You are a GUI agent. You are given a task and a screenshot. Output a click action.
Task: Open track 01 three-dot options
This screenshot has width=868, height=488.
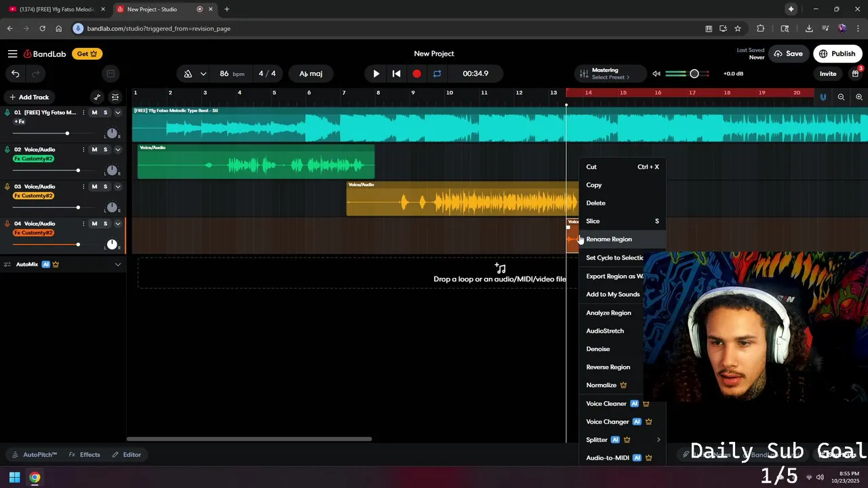(x=83, y=113)
